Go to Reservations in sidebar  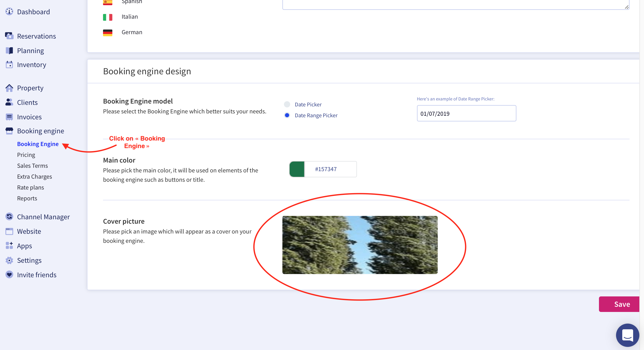[36, 36]
